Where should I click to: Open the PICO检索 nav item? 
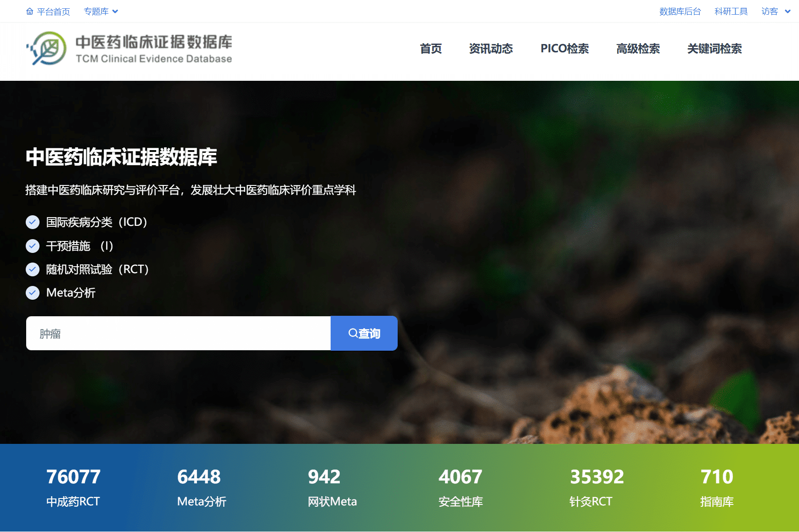coord(564,49)
